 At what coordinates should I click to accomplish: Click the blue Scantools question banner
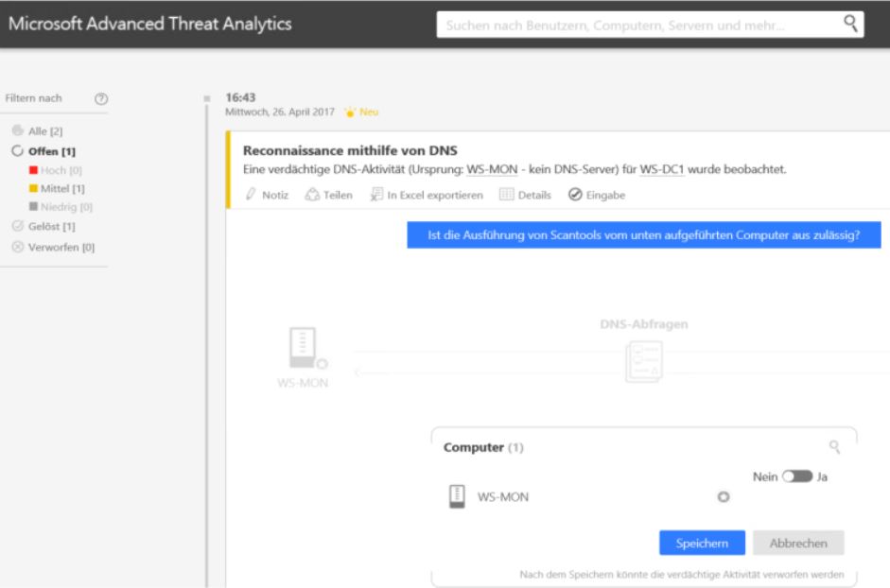[x=644, y=235]
